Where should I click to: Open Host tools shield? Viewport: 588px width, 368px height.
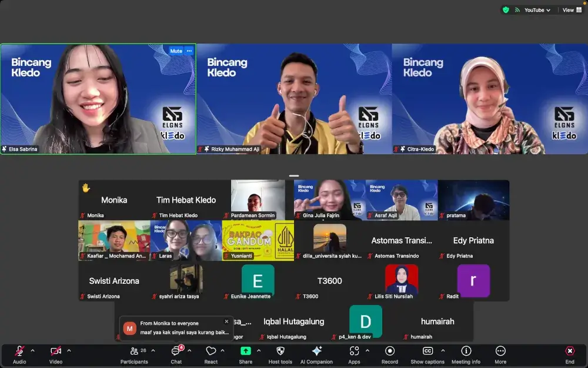click(x=280, y=355)
